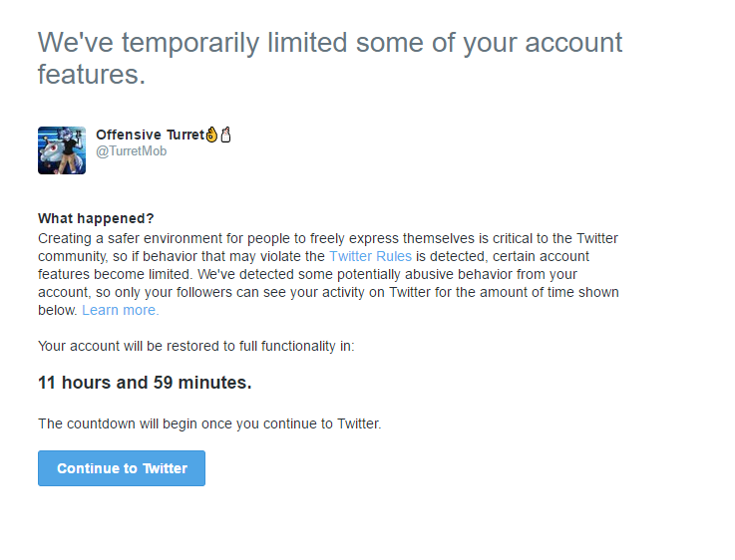Click the Offensive Turret display name
735x560 pixels.
click(x=149, y=135)
